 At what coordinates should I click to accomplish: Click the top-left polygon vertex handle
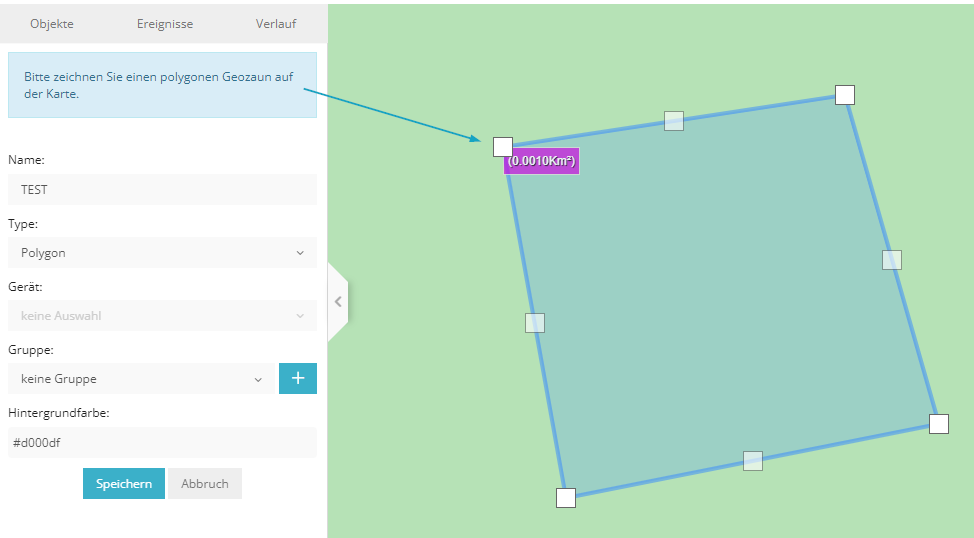click(x=503, y=147)
